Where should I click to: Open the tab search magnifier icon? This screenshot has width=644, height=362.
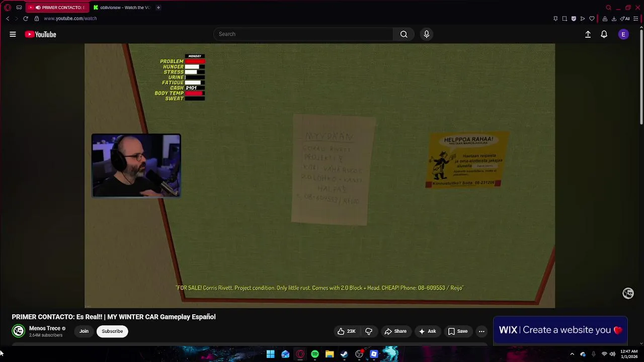click(608, 8)
